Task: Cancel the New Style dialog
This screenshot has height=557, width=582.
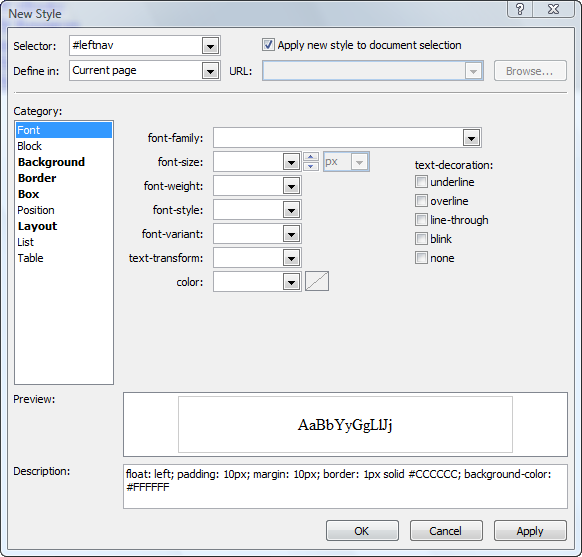Action: (x=446, y=531)
